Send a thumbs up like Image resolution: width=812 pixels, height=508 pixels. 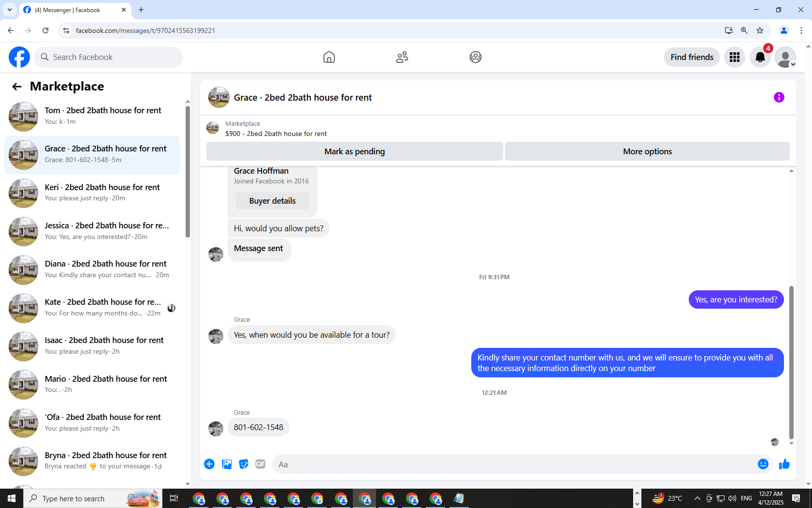784,464
